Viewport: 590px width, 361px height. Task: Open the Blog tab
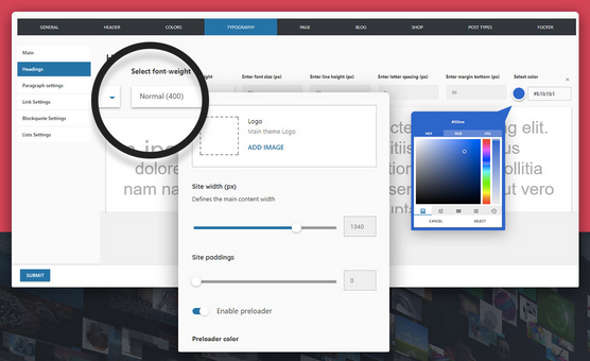[x=361, y=27]
